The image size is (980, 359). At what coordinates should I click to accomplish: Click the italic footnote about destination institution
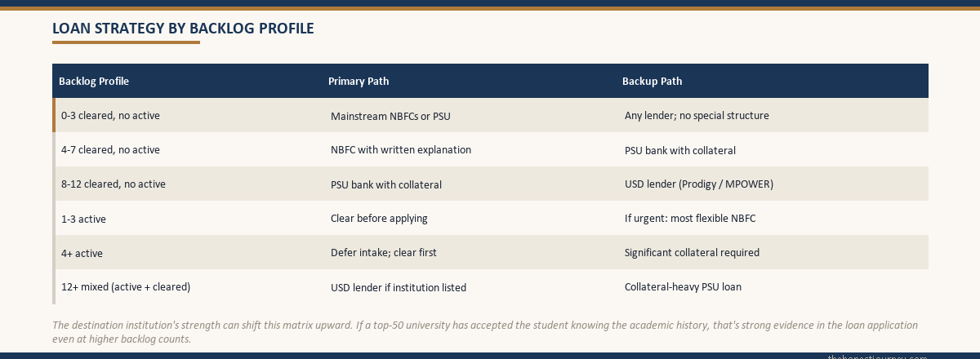click(x=485, y=332)
